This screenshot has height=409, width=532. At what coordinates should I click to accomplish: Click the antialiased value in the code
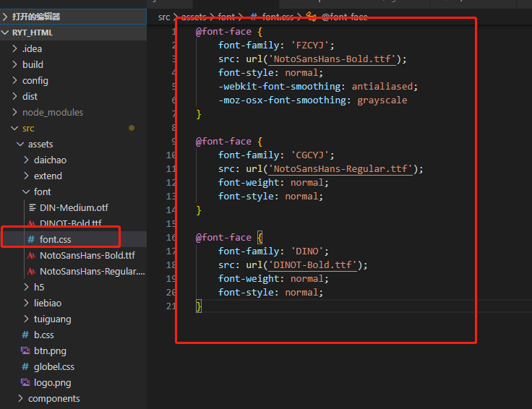pos(382,87)
